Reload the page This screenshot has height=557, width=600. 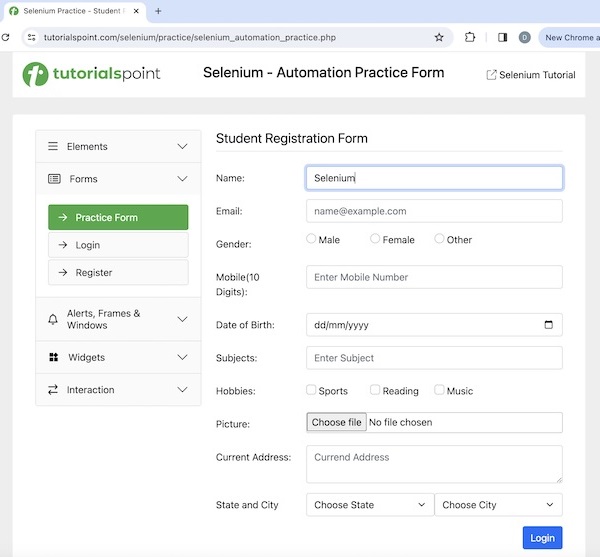[x=6, y=37]
